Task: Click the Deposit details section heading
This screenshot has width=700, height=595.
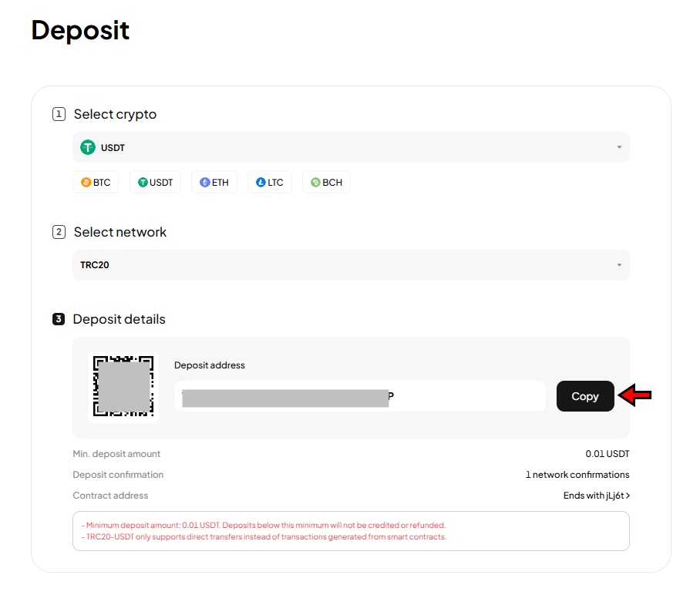Action: (119, 318)
